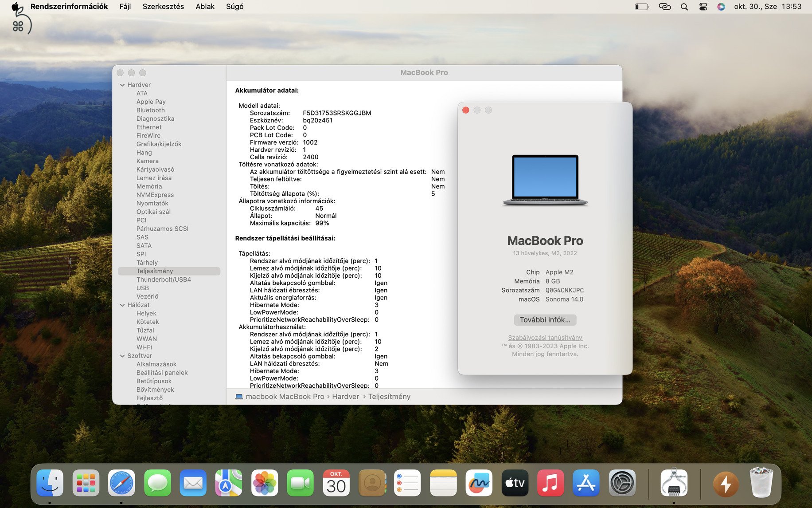Open Apple TV app in the Dock
Image resolution: width=812 pixels, height=508 pixels.
coord(515,483)
